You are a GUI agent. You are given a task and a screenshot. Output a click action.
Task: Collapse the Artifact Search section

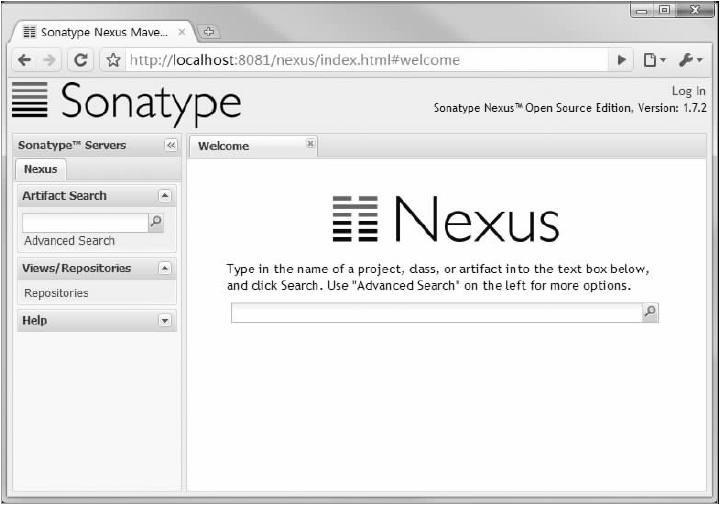[x=165, y=196]
